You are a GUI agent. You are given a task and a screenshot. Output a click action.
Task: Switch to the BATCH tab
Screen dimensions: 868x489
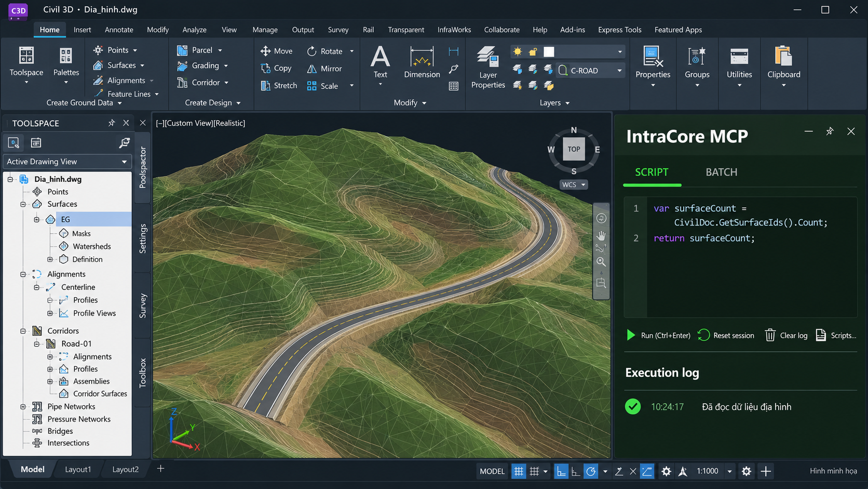pos(721,172)
